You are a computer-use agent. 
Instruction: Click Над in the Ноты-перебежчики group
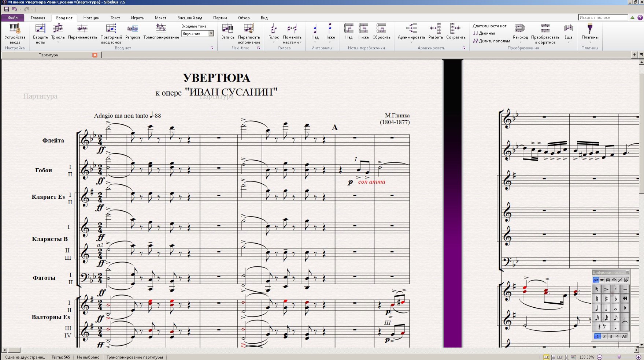point(349,32)
